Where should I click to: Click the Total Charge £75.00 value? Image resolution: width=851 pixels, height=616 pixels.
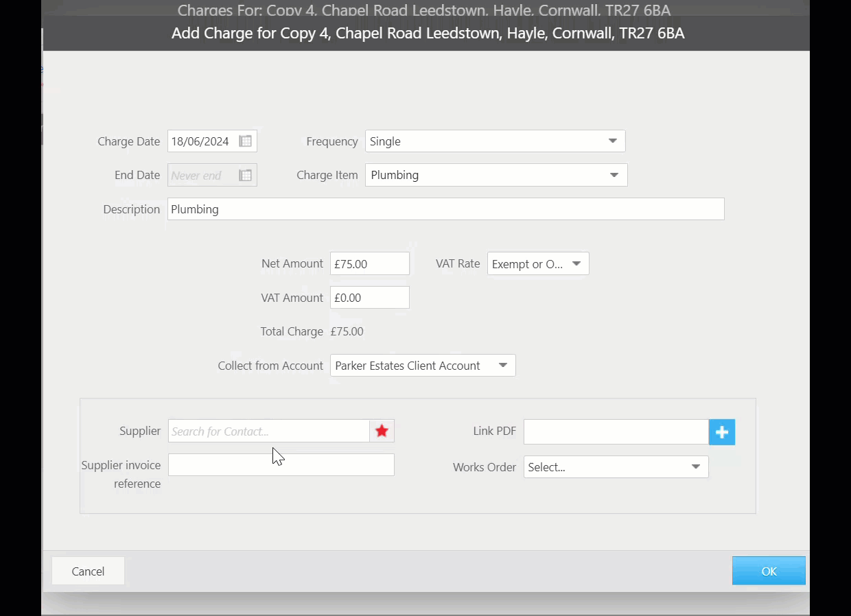(347, 331)
